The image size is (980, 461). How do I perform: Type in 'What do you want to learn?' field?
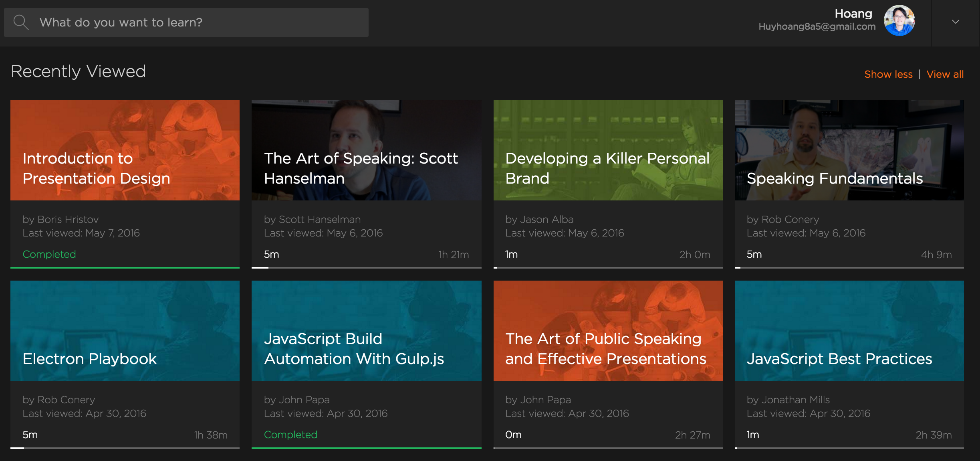click(200, 22)
